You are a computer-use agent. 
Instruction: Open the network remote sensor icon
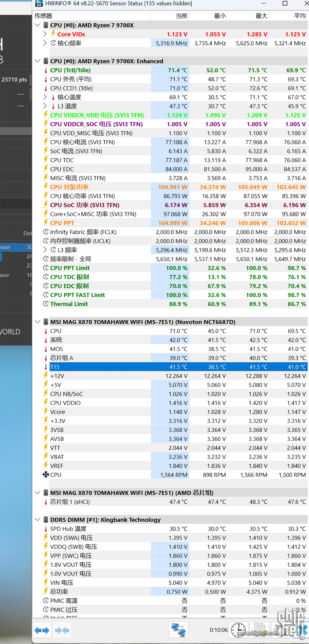[178, 630]
